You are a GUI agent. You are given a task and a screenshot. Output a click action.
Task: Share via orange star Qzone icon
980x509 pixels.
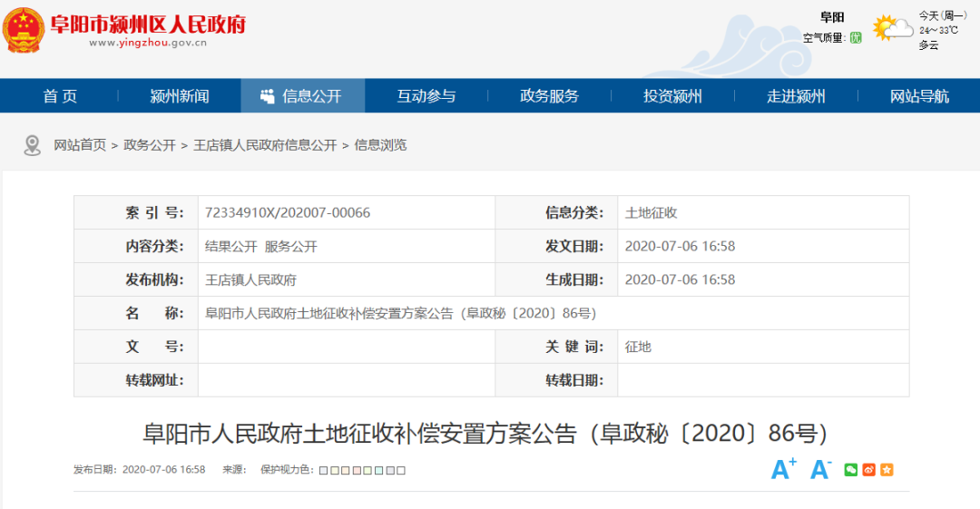[887, 470]
